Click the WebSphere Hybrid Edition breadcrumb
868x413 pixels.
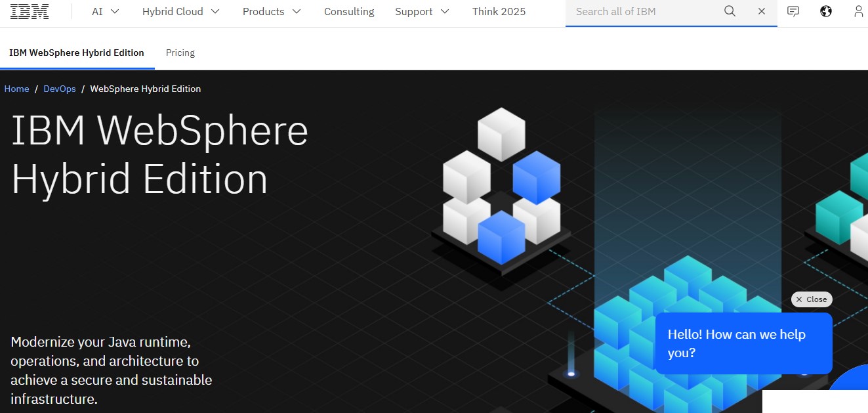(x=145, y=89)
